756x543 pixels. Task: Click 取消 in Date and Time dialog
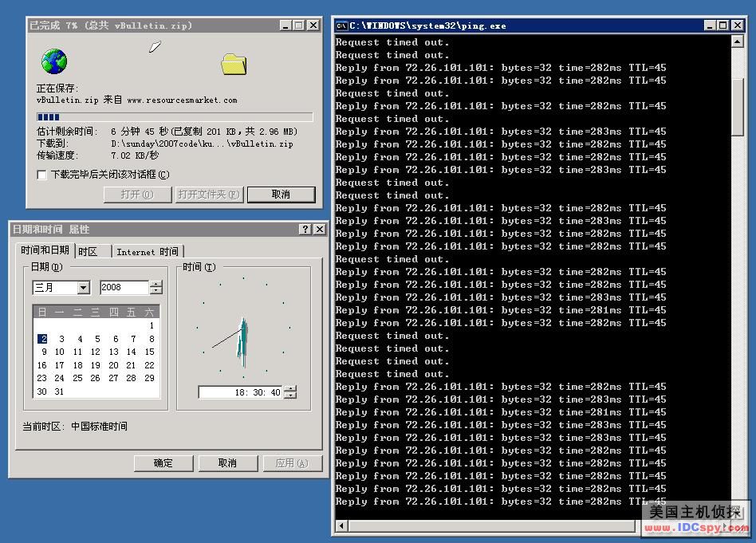point(227,463)
